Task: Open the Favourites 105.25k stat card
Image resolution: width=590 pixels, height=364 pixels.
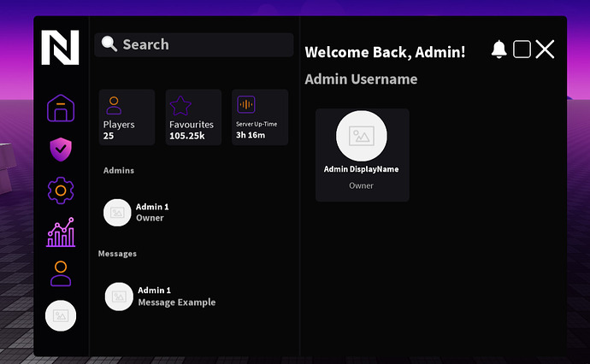Action: [193, 117]
